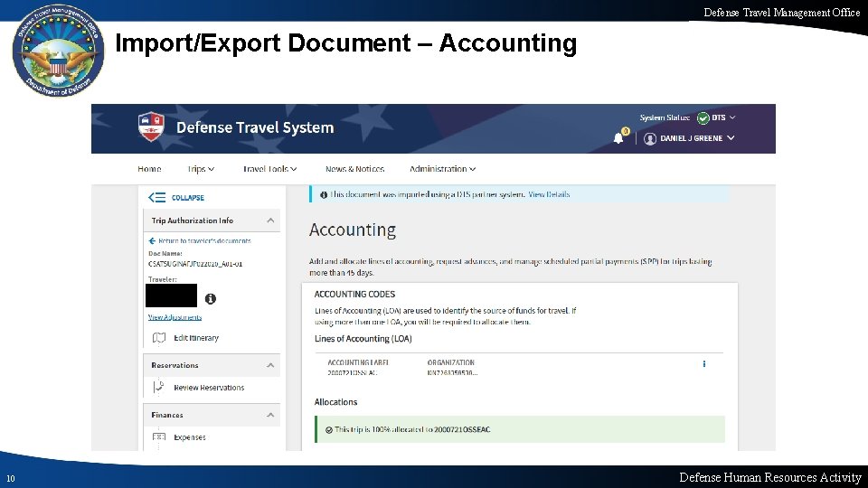The width and height of the screenshot is (868, 488).
Task: Click the Expenses icon in Finances
Action: point(159,437)
